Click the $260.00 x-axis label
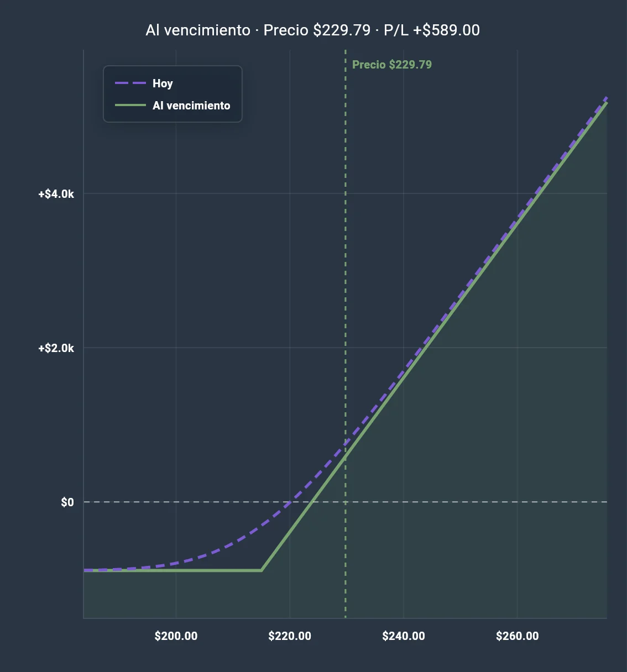This screenshot has height=672, width=627. pyautogui.click(x=518, y=636)
